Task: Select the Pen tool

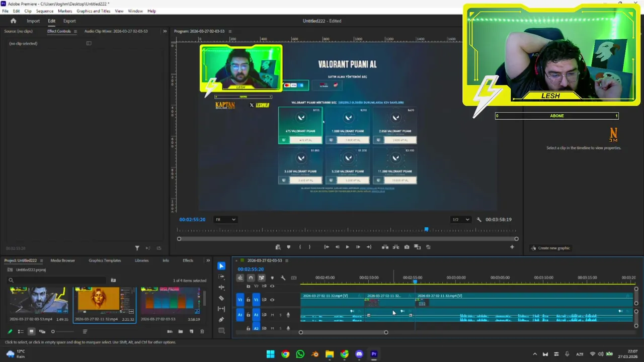Action: pyautogui.click(x=221, y=319)
